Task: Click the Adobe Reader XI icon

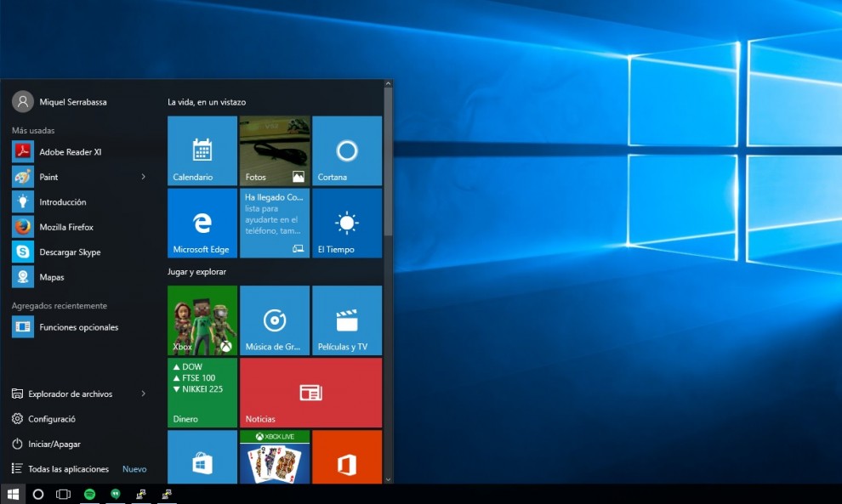Action: click(x=23, y=152)
